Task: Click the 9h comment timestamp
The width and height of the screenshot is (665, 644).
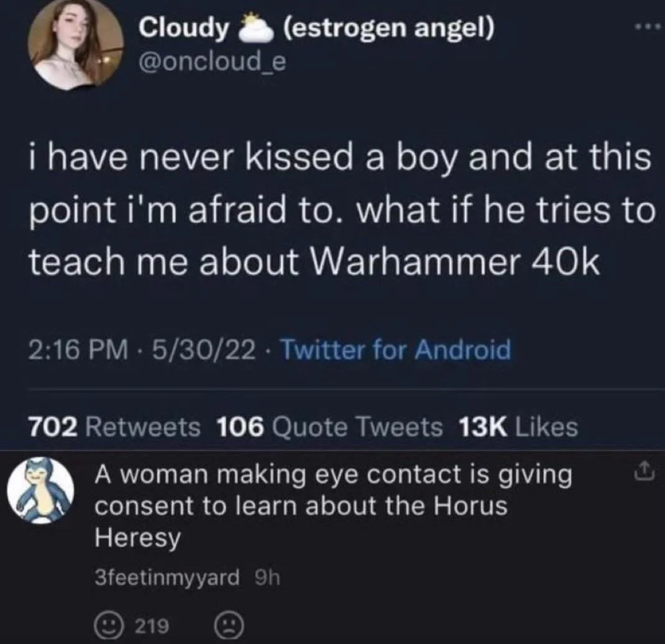Action: click(x=268, y=578)
